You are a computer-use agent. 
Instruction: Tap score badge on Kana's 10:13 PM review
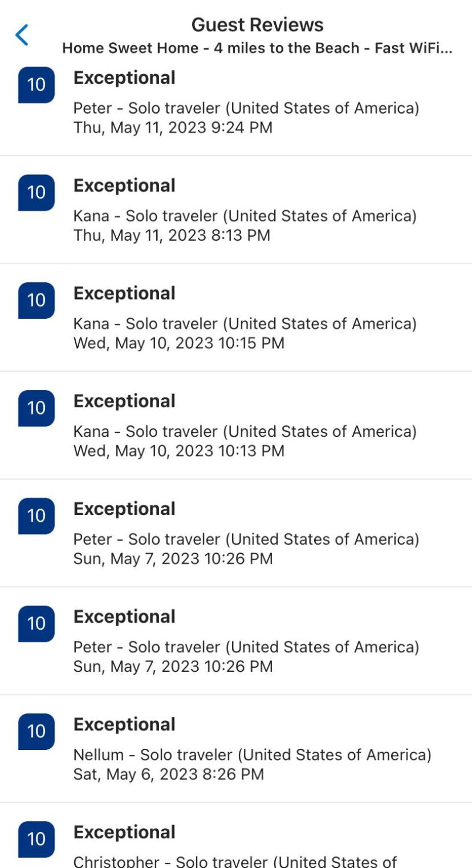(36, 408)
